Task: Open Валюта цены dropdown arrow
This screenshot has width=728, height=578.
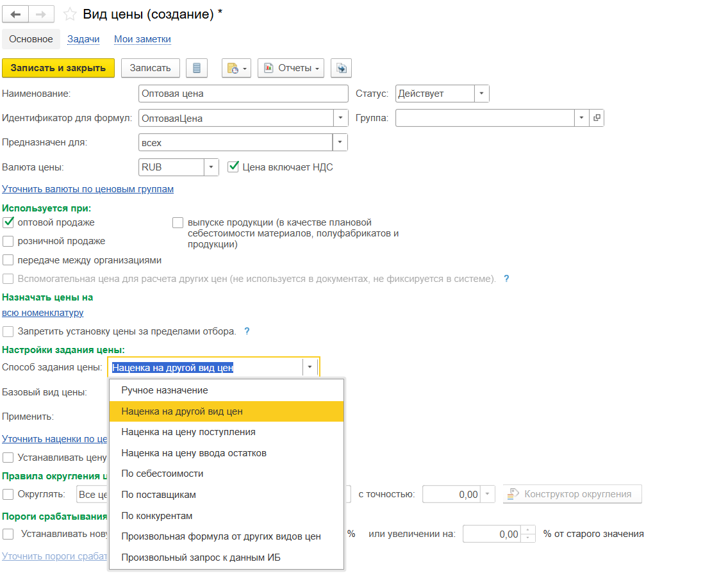Action: click(211, 167)
